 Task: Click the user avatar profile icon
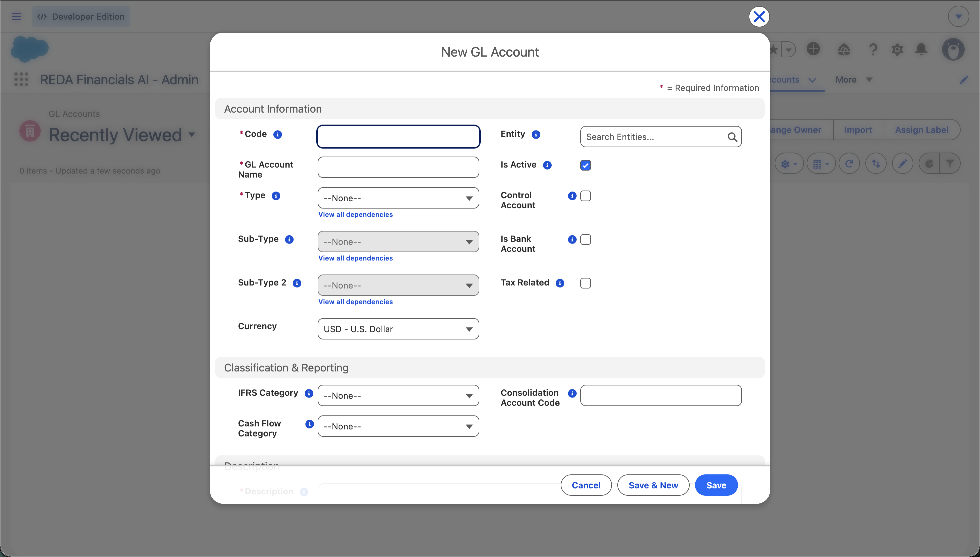(x=953, y=49)
